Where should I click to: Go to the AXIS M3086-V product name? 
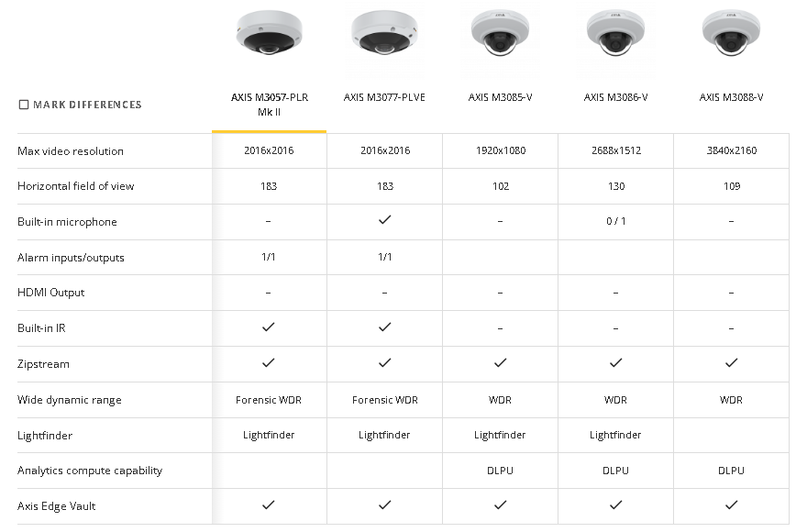pyautogui.click(x=615, y=97)
